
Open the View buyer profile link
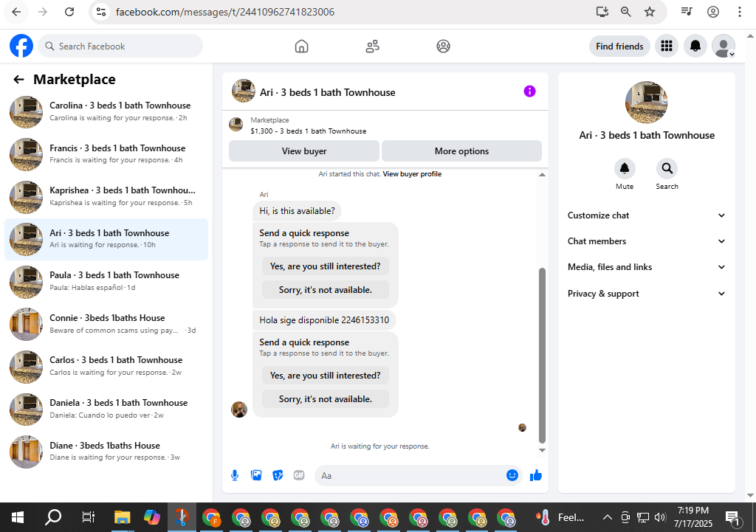click(412, 174)
